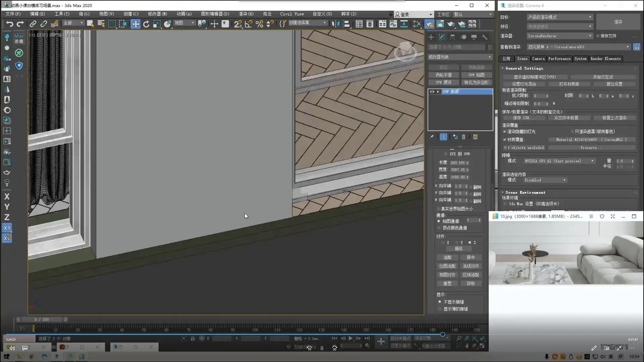
Task: Toggle 材质覆盖 checkbox in render settings
Action: pyautogui.click(x=504, y=139)
